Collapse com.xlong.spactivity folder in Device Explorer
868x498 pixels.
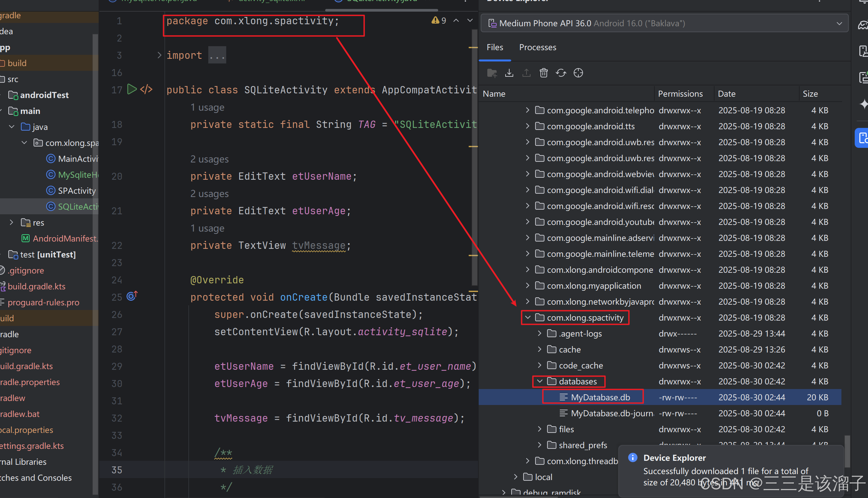[x=528, y=317]
